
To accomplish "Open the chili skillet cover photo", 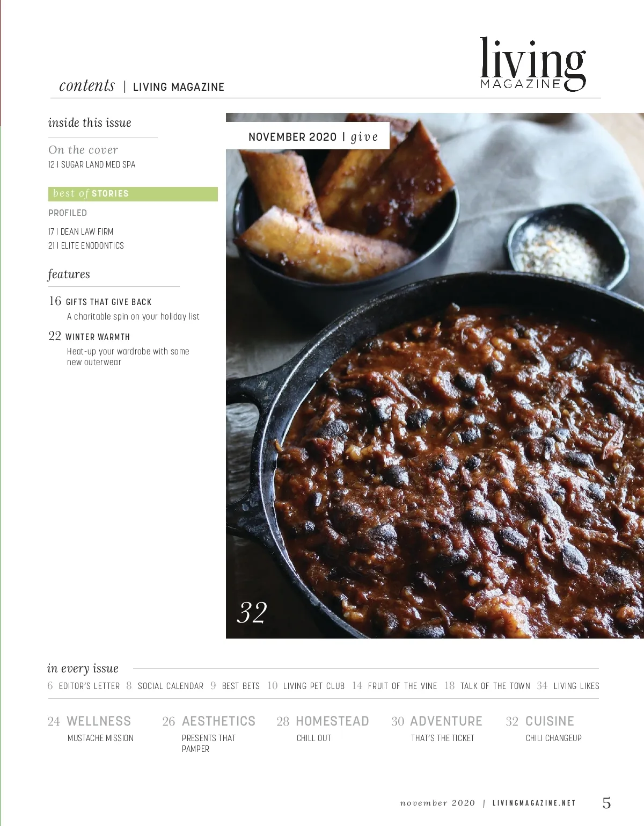I will tap(435, 375).
